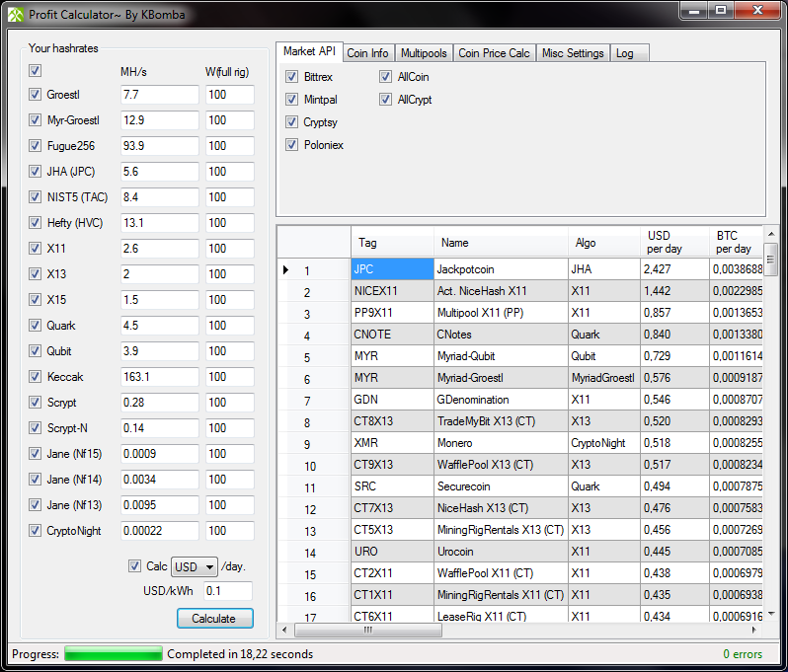Click the Calculate button
Image resolution: width=788 pixels, height=672 pixels.
pos(215,619)
